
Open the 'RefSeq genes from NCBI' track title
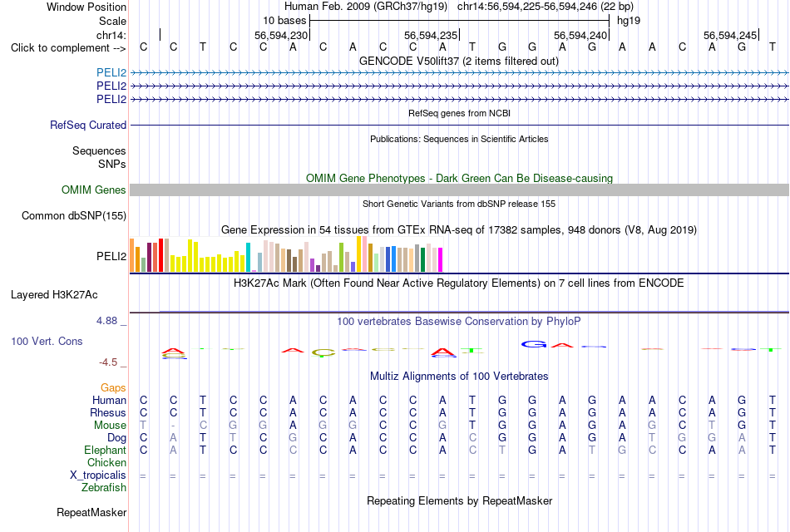pyautogui.click(x=459, y=113)
